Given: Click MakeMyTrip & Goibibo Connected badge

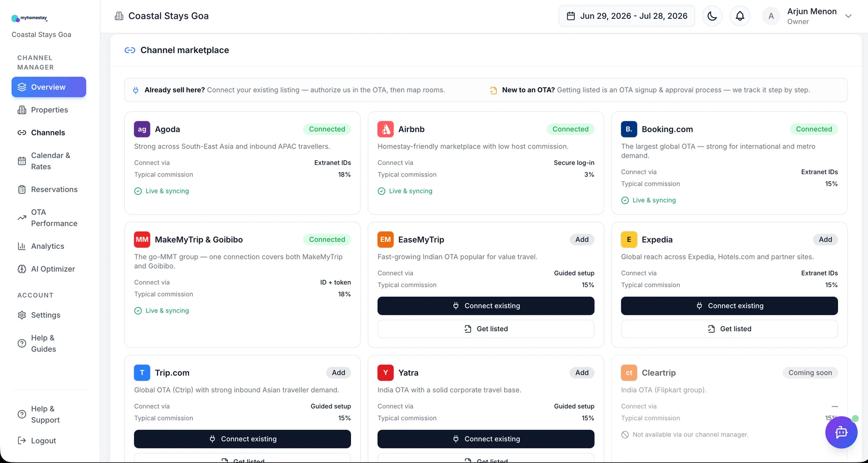Looking at the screenshot, I should click(x=327, y=240).
